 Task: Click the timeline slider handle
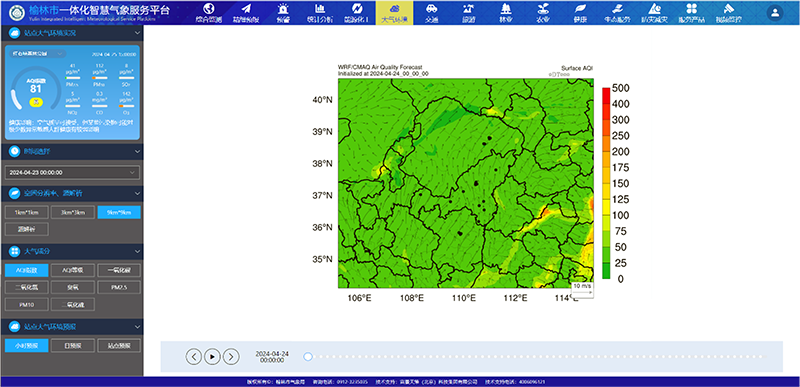click(x=308, y=356)
